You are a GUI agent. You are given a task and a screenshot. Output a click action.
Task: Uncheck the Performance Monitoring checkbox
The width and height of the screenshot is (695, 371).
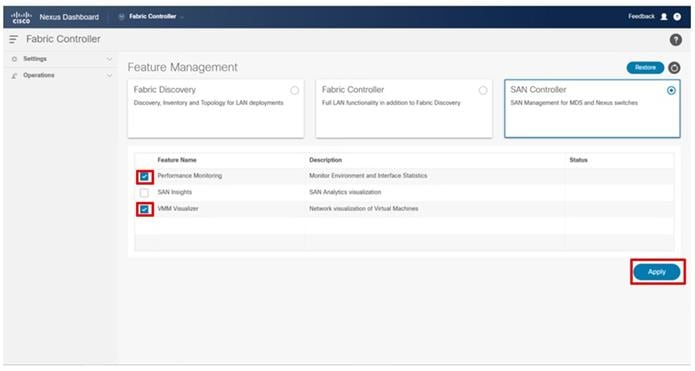coord(144,177)
